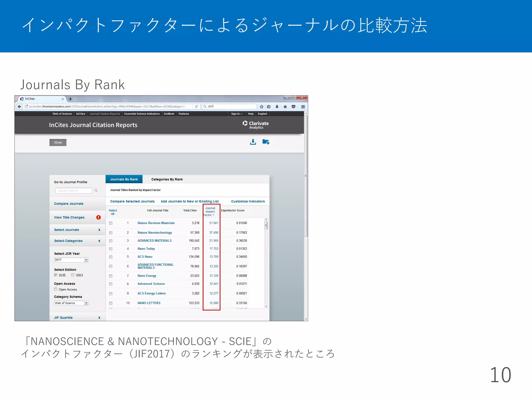
Task: Toggle the SCIE edition checkbox
Action: tap(56, 275)
